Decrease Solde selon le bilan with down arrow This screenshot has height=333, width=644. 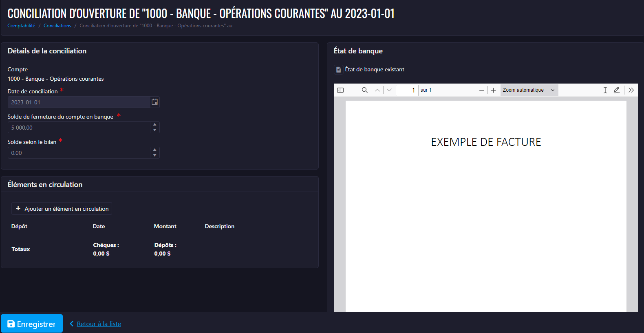click(155, 155)
